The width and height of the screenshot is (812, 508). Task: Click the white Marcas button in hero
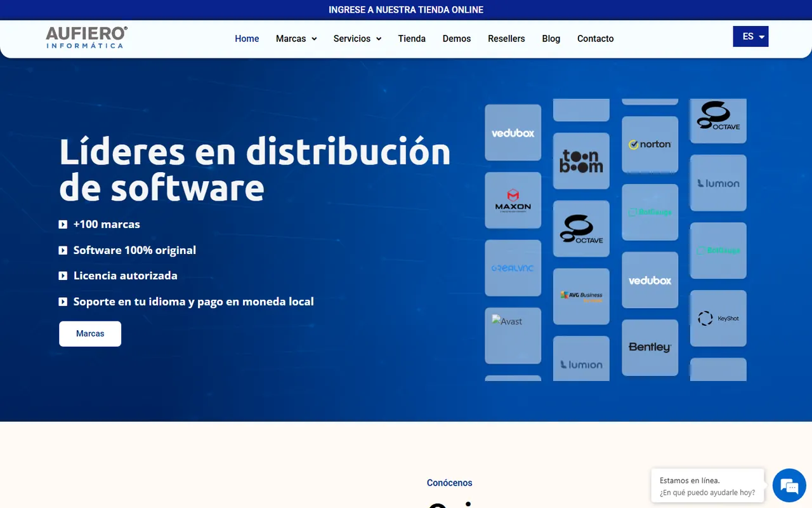point(90,334)
